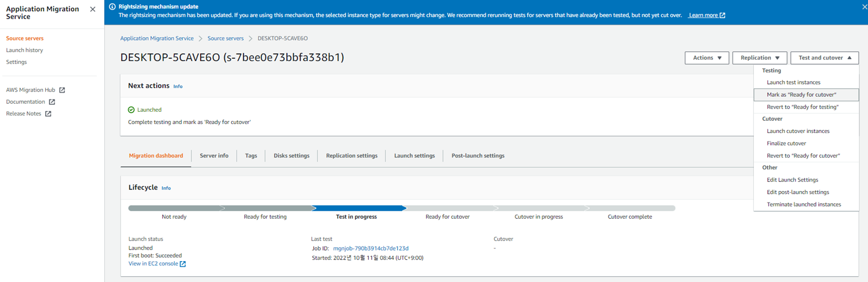
Task: Switch to Disks settings tab
Action: point(292,156)
